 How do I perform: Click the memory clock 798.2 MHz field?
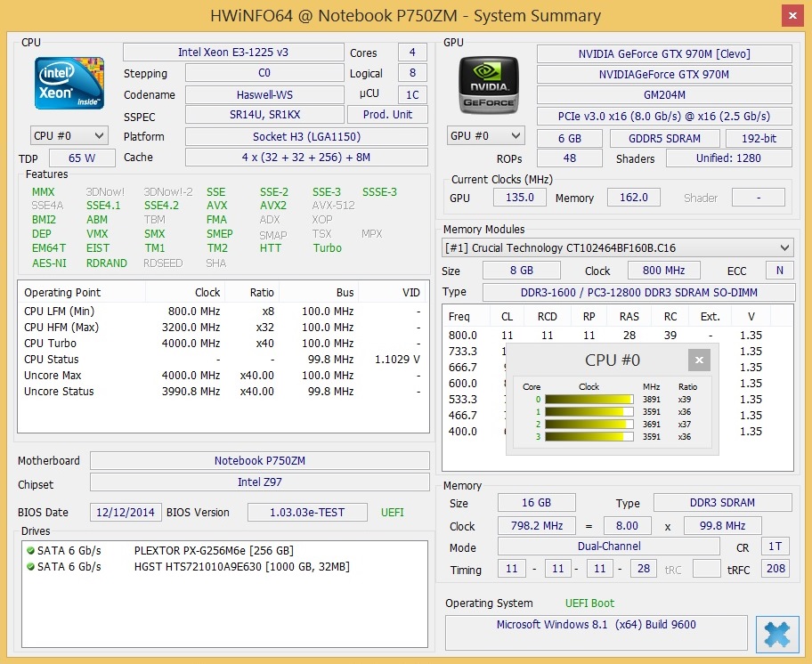537,526
